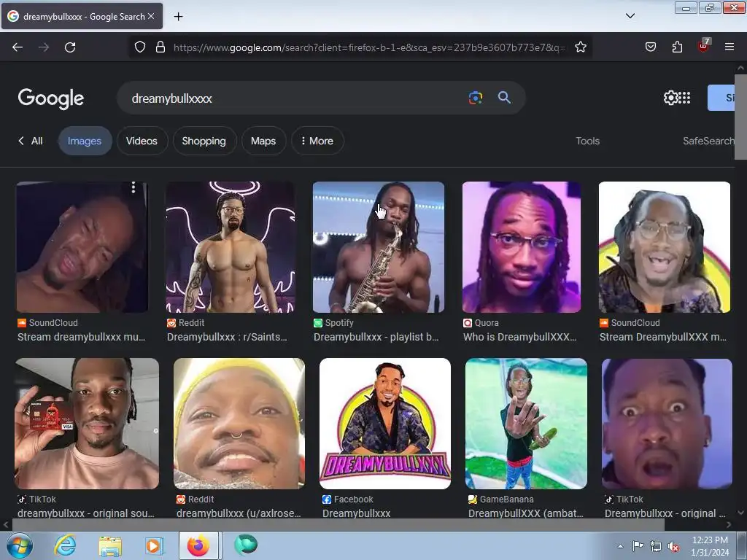Click the GameBanana source label
Image resolution: width=747 pixels, height=560 pixels.
(506, 499)
